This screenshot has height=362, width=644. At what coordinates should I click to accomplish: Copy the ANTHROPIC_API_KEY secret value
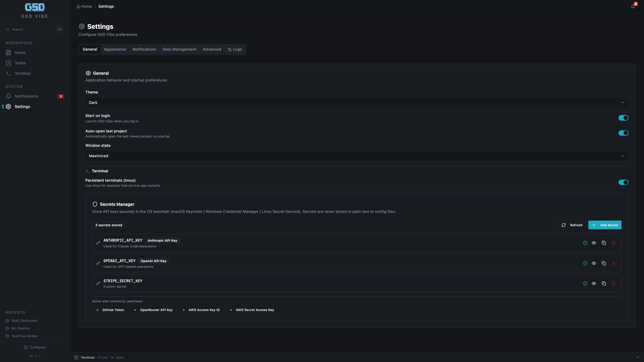pos(604,243)
